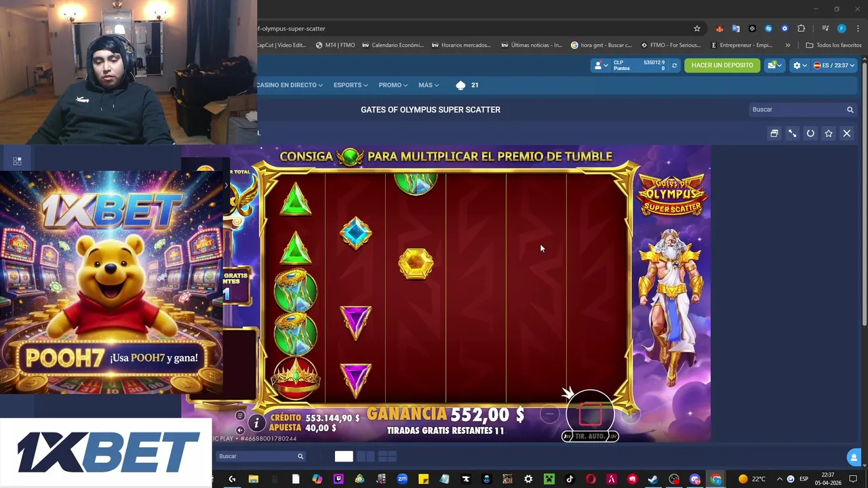Show hidden system tray icons
The image size is (868, 488).
tap(779, 479)
